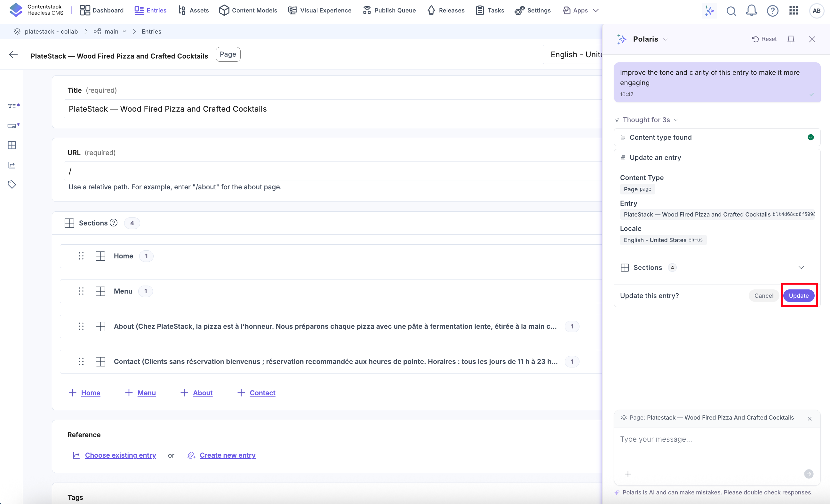Click the Update button

[x=799, y=295]
